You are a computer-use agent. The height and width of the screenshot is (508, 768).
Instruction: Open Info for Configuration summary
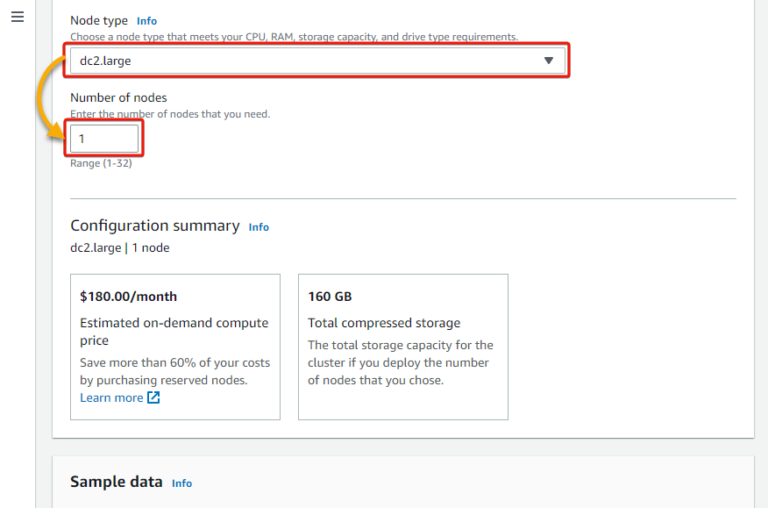[259, 227]
